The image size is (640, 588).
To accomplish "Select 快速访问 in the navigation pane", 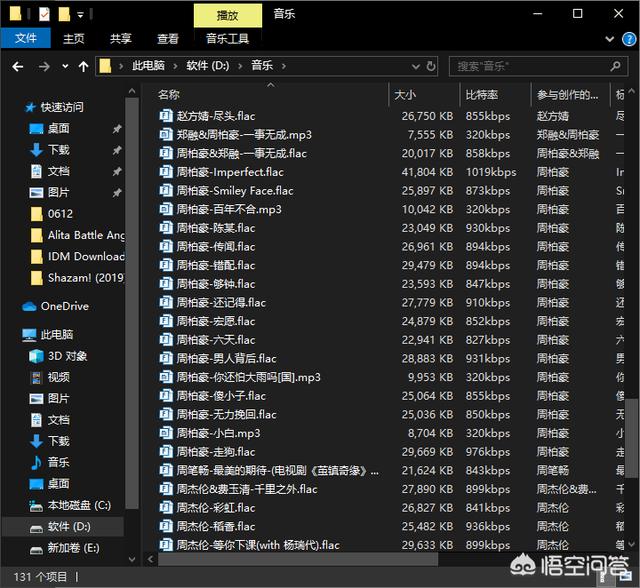I will (x=62, y=107).
